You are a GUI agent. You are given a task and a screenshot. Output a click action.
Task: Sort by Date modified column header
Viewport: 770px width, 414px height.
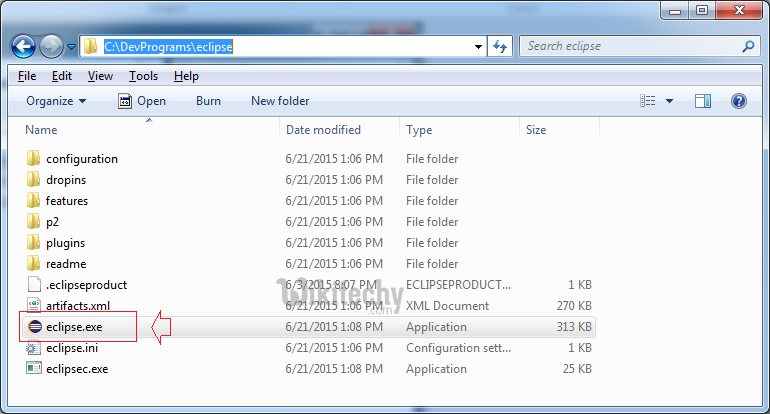pos(323,130)
